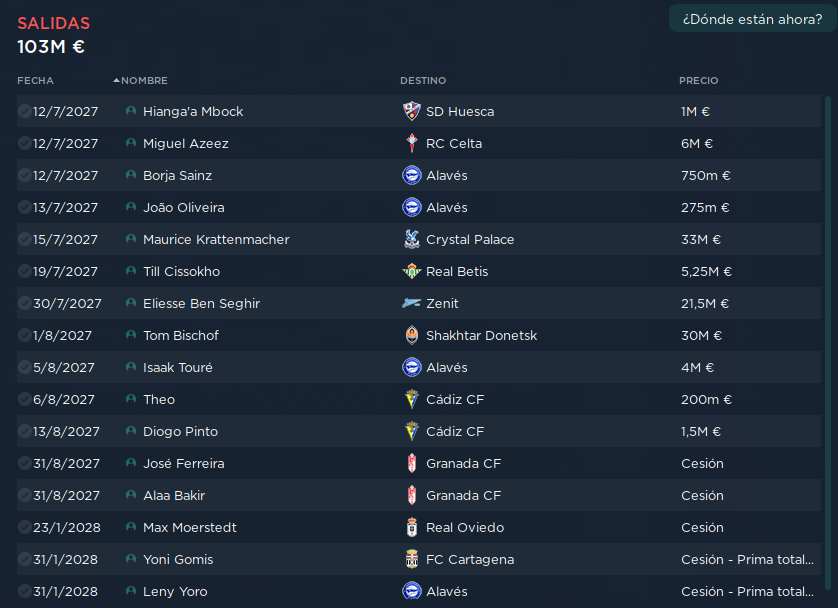The height and width of the screenshot is (608, 838).
Task: Click the vertical scrollbar of transfers list
Action: [x=828, y=352]
